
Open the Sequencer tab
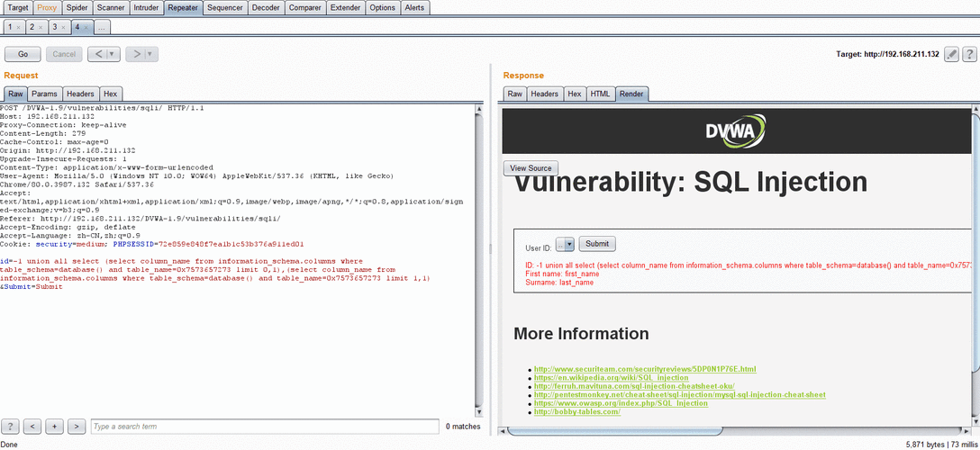click(225, 8)
